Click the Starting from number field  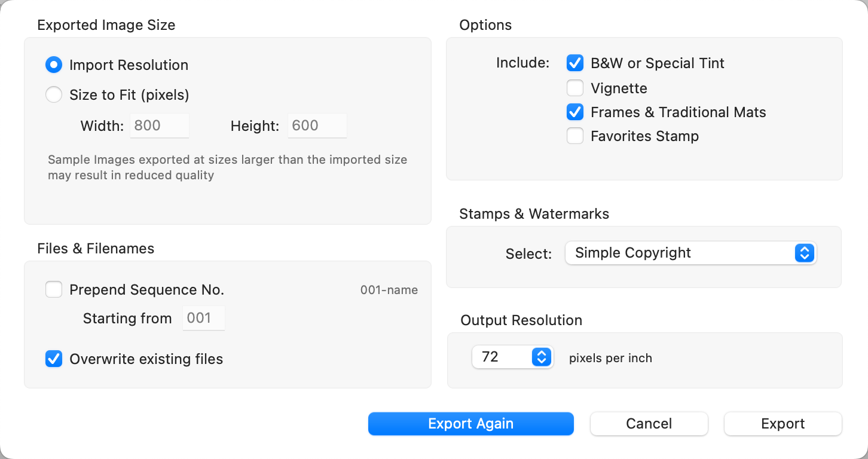click(x=203, y=318)
